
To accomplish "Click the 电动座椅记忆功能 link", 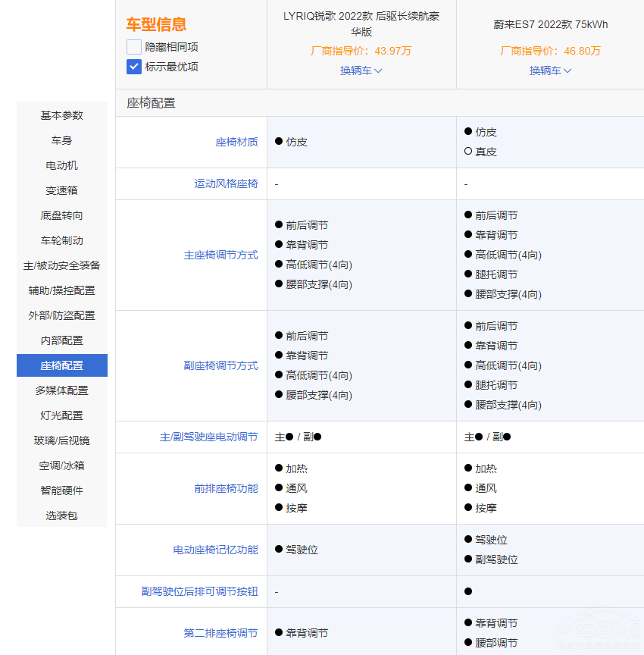I will [215, 550].
